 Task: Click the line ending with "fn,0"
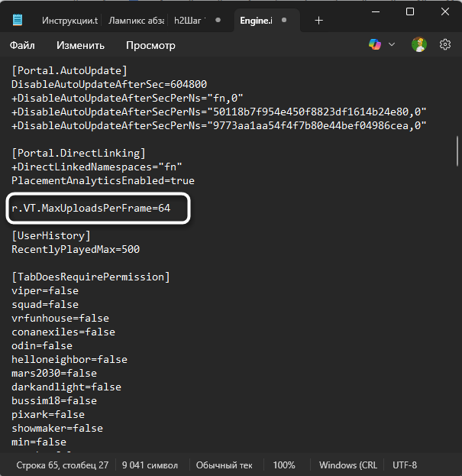(128, 98)
